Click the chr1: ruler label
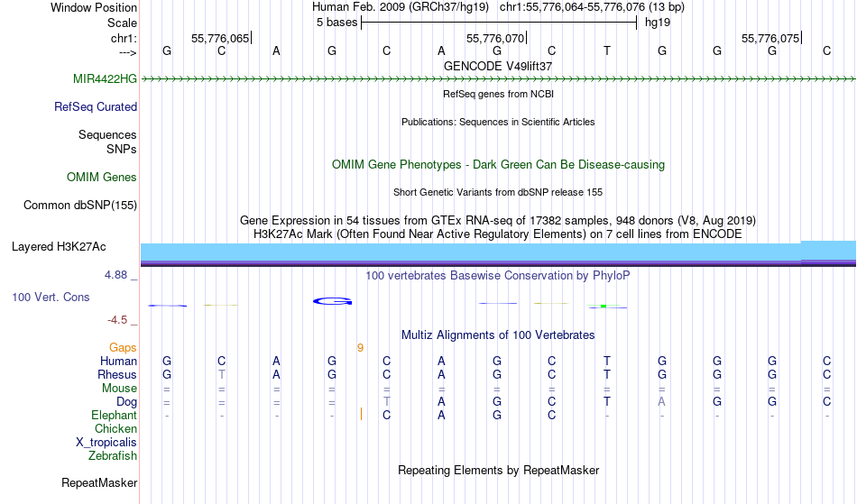This screenshot has width=857, height=504. (x=124, y=38)
